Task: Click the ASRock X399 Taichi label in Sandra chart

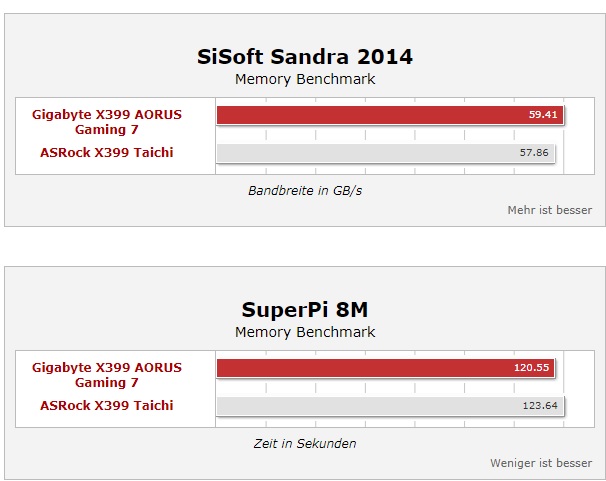Action: [x=107, y=153]
